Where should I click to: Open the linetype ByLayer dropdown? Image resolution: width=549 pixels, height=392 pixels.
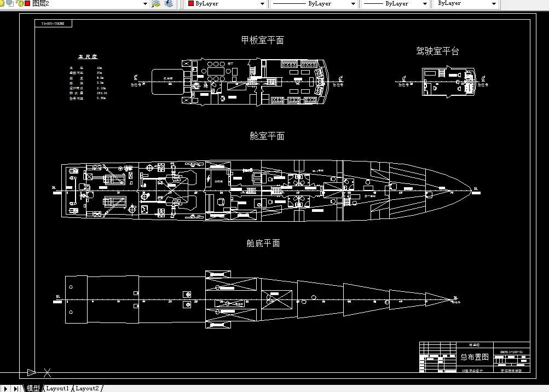coord(353,4)
